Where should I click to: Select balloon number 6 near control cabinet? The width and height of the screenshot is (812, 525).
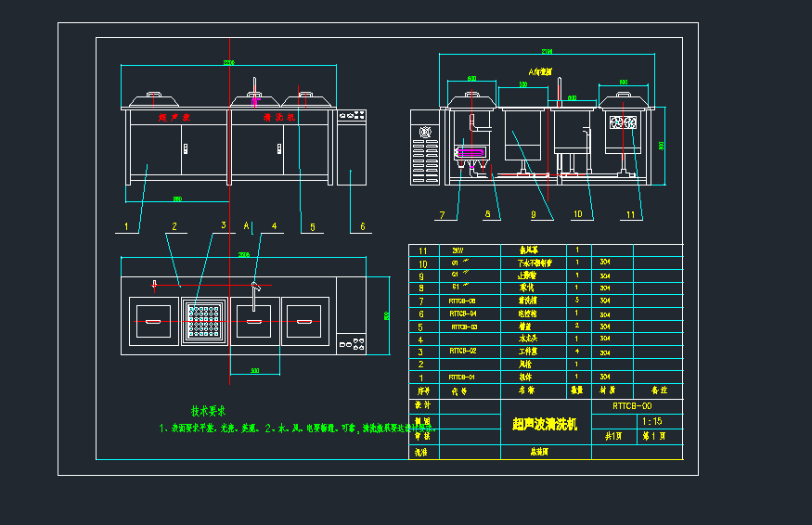[x=362, y=225]
